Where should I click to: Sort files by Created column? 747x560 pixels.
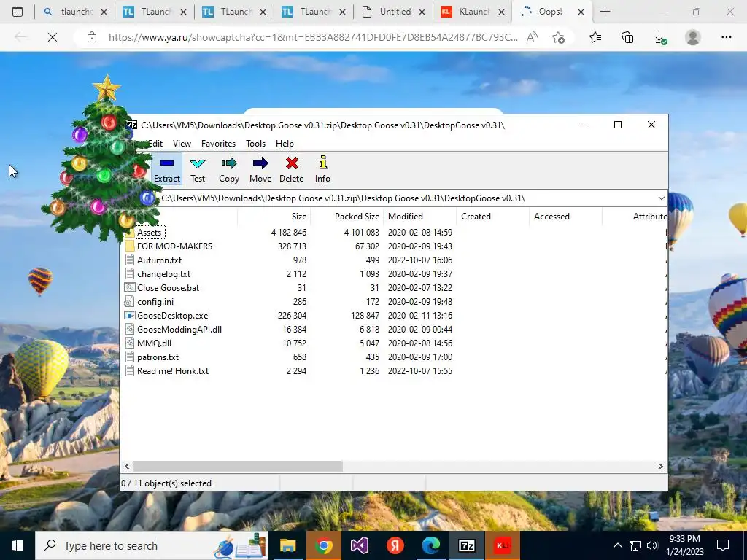click(476, 216)
